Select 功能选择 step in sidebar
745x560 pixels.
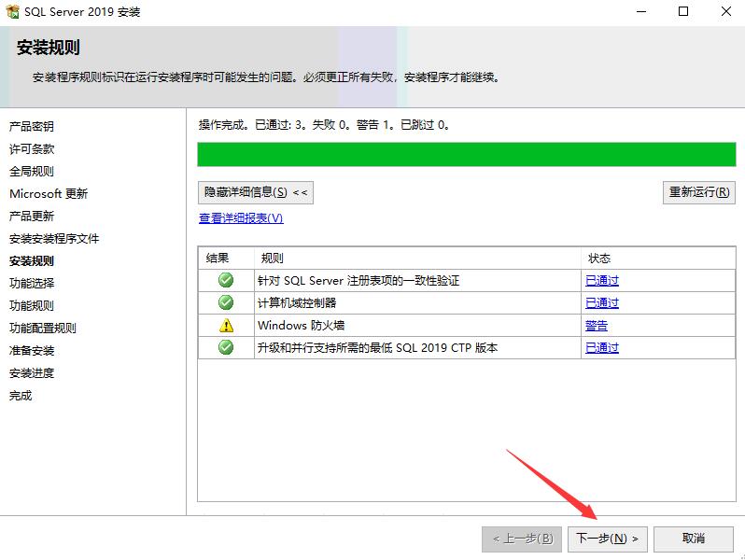coord(32,283)
